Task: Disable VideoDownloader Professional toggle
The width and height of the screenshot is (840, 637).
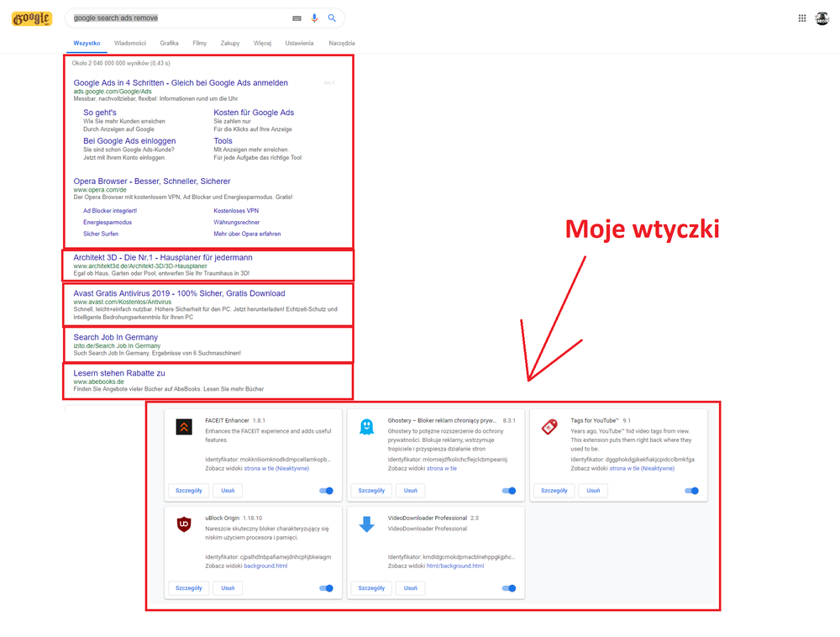Action: pyautogui.click(x=509, y=588)
